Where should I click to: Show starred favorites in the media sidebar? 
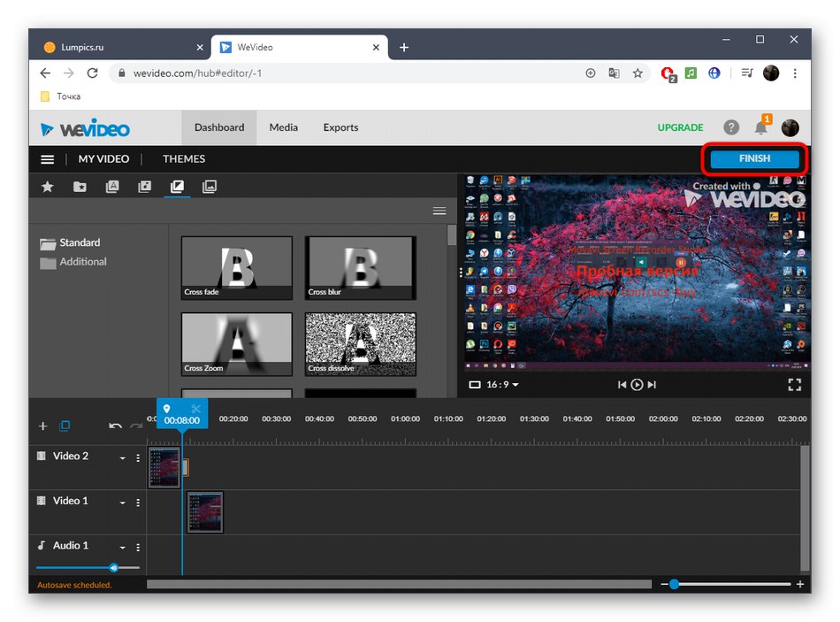pos(48,187)
